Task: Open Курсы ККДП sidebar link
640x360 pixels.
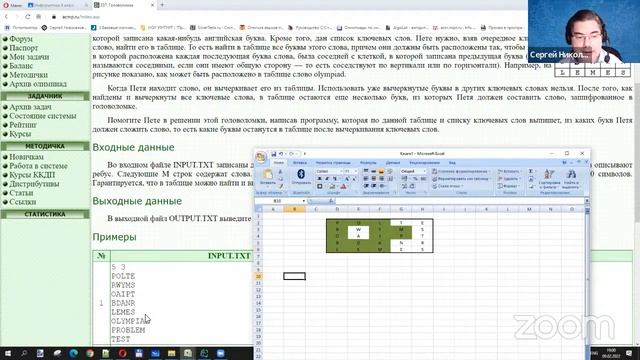Action: (x=32, y=175)
